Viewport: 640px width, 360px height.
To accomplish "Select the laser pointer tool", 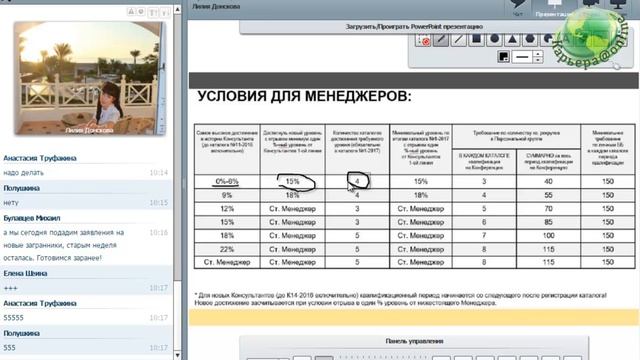I will click(423, 40).
